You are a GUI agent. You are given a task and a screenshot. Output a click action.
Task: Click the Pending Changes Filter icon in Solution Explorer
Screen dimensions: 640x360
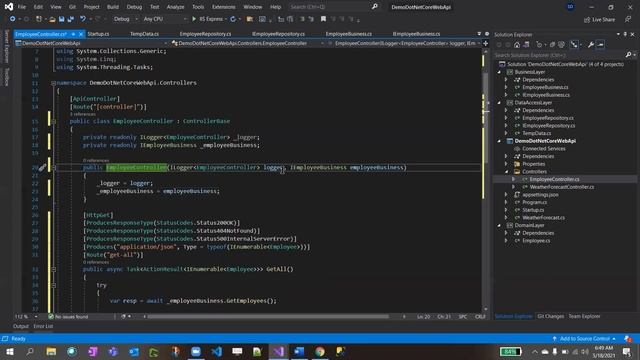[539, 45]
